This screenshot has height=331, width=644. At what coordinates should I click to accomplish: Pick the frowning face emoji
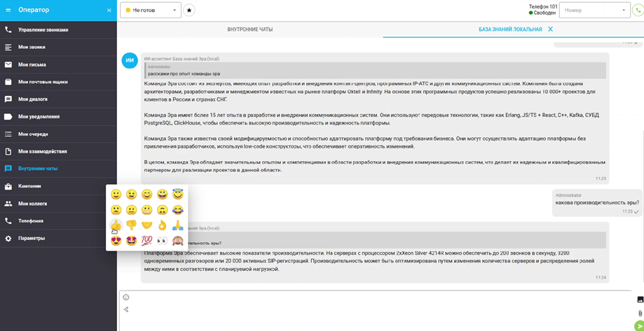pos(116,210)
